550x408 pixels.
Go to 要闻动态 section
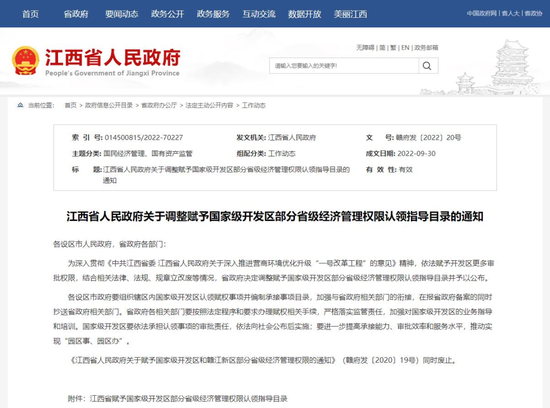pyautogui.click(x=122, y=14)
